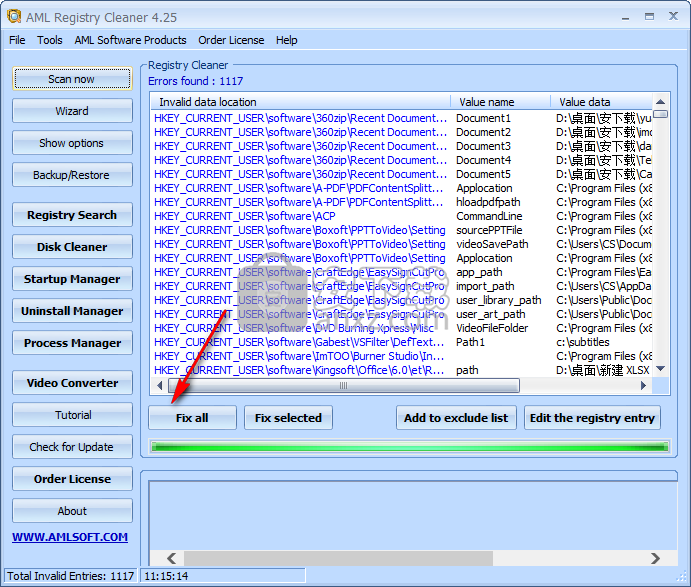Select the ImTOO Burner Studio row
Viewport: 691px width, 587px height.
pyautogui.click(x=402, y=356)
